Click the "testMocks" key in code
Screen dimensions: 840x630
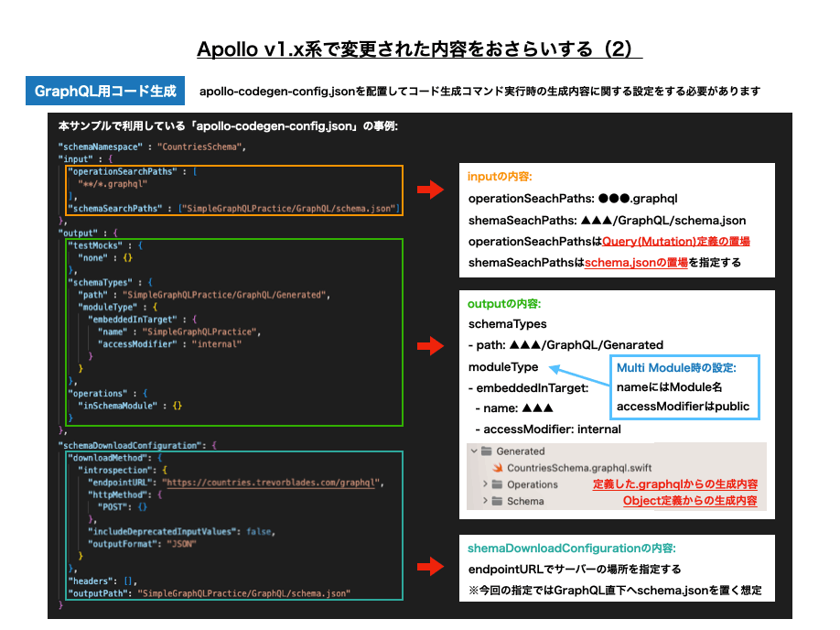[x=95, y=245]
